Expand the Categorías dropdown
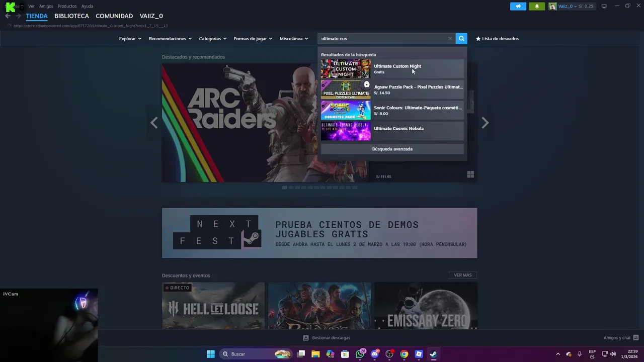This screenshot has height=362, width=644. tap(213, 39)
